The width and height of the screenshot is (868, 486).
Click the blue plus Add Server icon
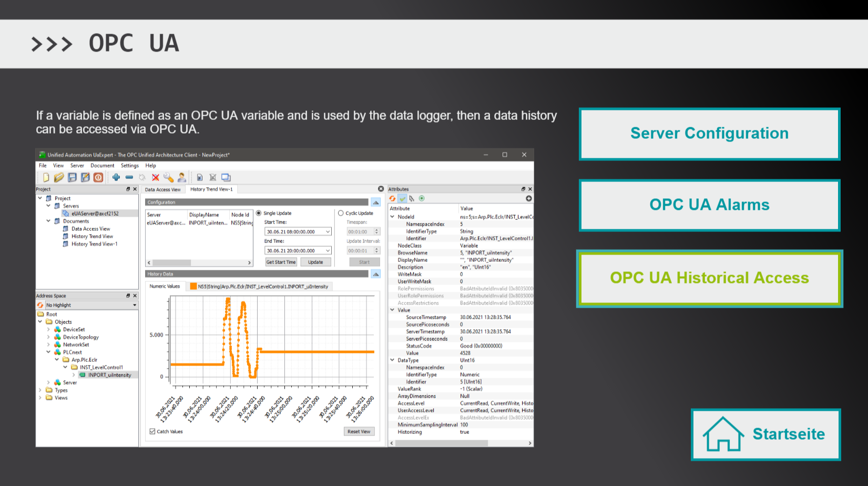click(x=116, y=177)
